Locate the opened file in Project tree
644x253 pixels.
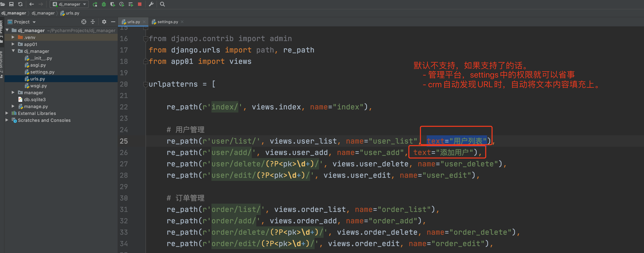click(84, 22)
